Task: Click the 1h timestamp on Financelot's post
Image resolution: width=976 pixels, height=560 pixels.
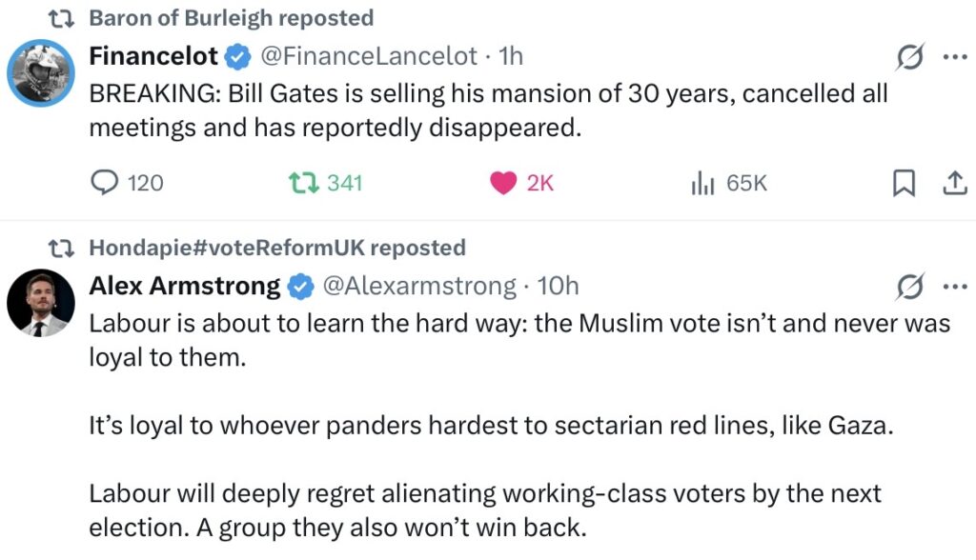Action: 510,56
